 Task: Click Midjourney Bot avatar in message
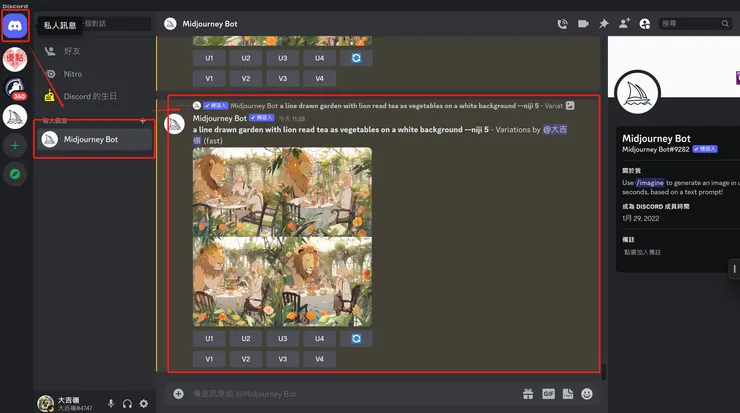[x=174, y=124]
